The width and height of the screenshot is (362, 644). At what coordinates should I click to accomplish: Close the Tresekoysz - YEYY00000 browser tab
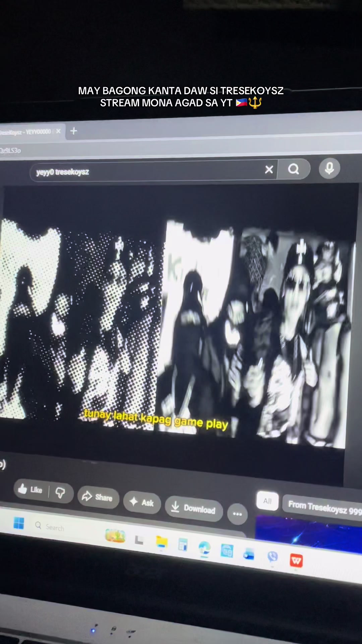58,131
